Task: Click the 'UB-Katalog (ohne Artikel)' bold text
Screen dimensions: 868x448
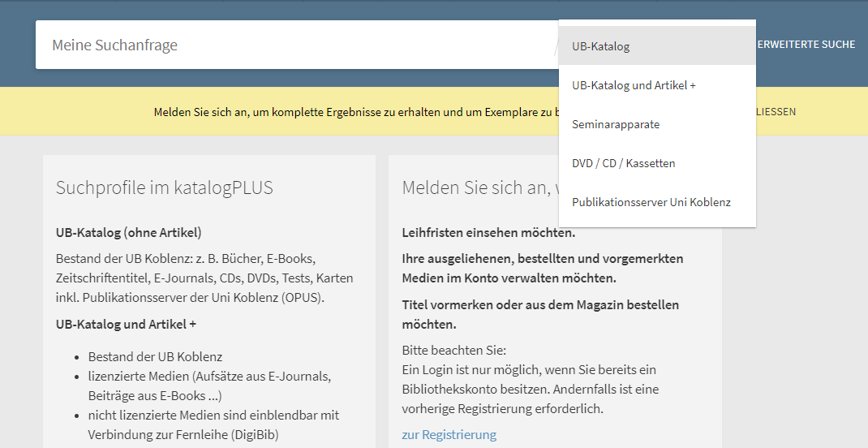Action: [128, 233]
